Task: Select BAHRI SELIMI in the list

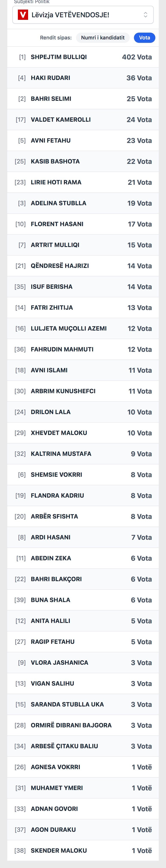Action: pyautogui.click(x=83, y=99)
